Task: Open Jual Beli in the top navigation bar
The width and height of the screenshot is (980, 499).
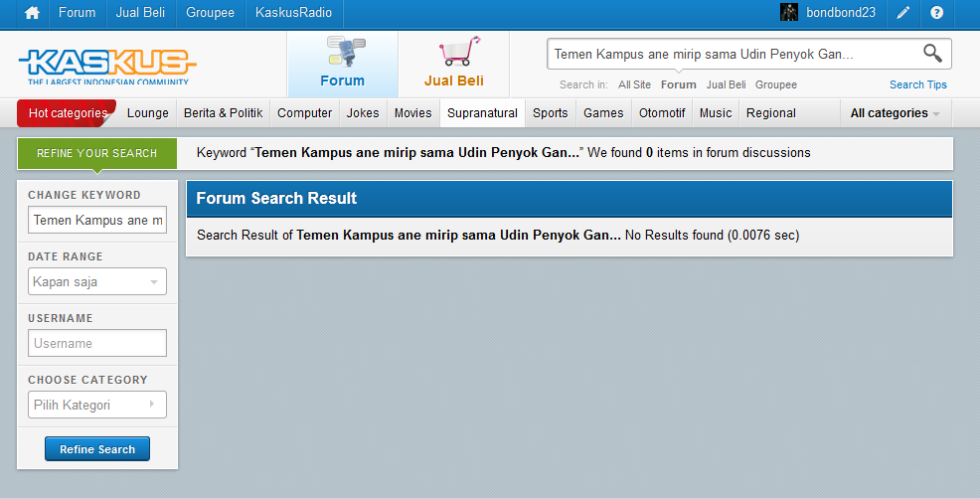Action: pos(140,13)
